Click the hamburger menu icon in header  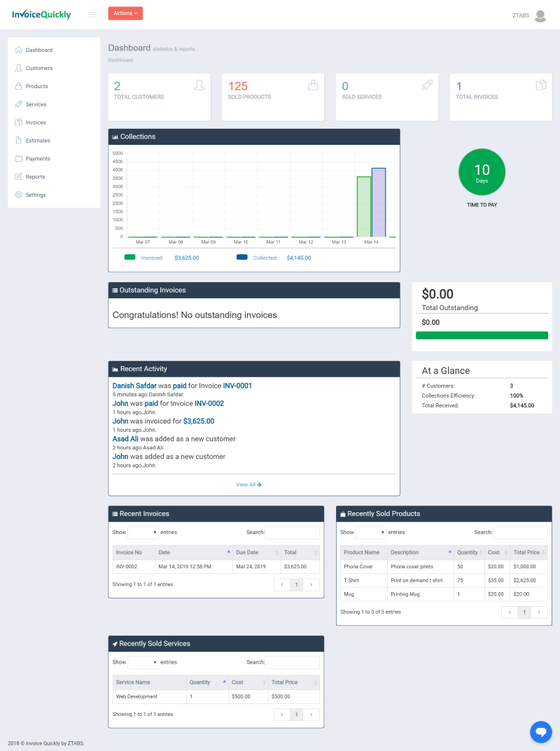tap(92, 14)
